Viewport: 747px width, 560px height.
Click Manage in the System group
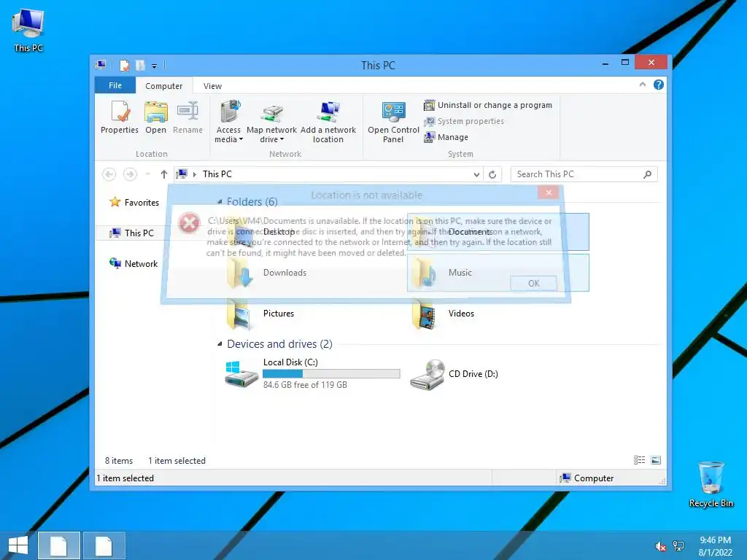tap(446, 137)
